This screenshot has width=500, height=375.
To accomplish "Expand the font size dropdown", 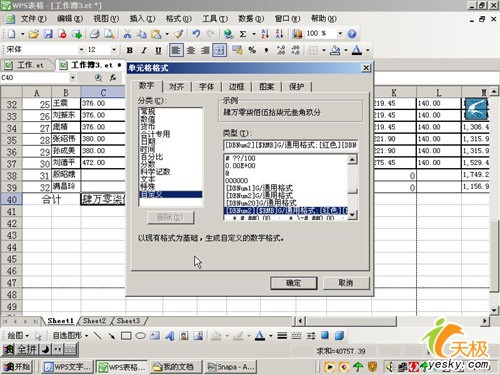I will click(x=114, y=50).
